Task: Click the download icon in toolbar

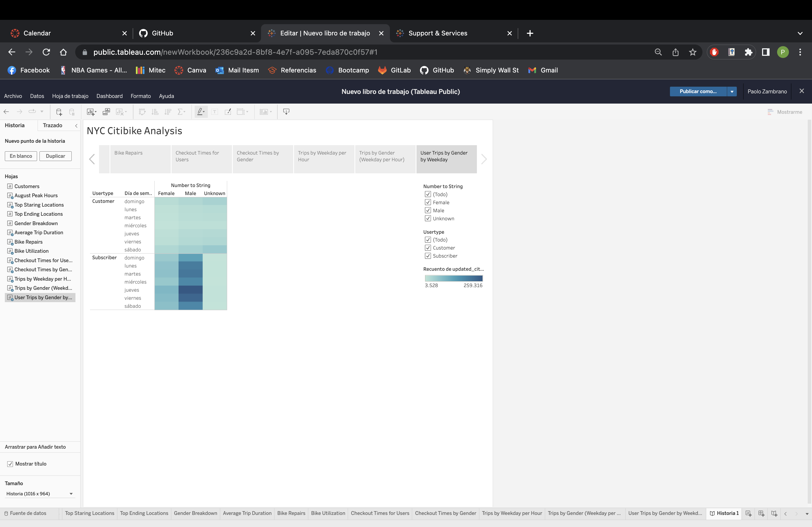Action: pyautogui.click(x=286, y=112)
